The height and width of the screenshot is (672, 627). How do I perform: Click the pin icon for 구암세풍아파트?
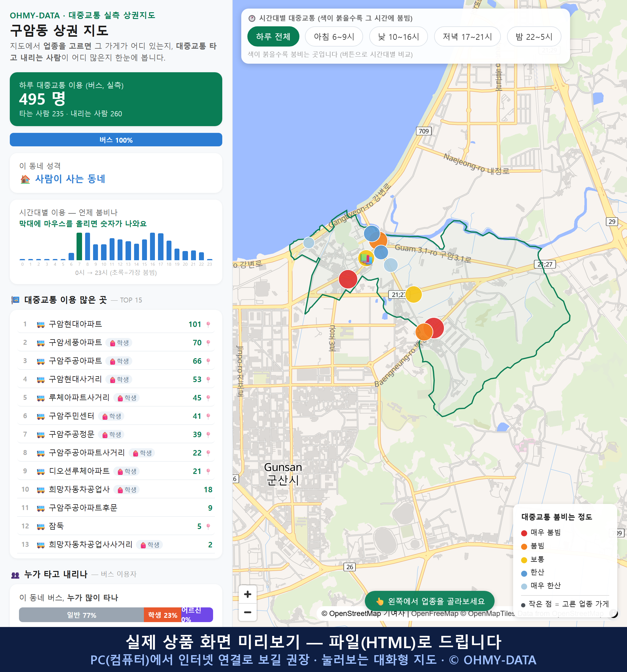click(x=208, y=343)
